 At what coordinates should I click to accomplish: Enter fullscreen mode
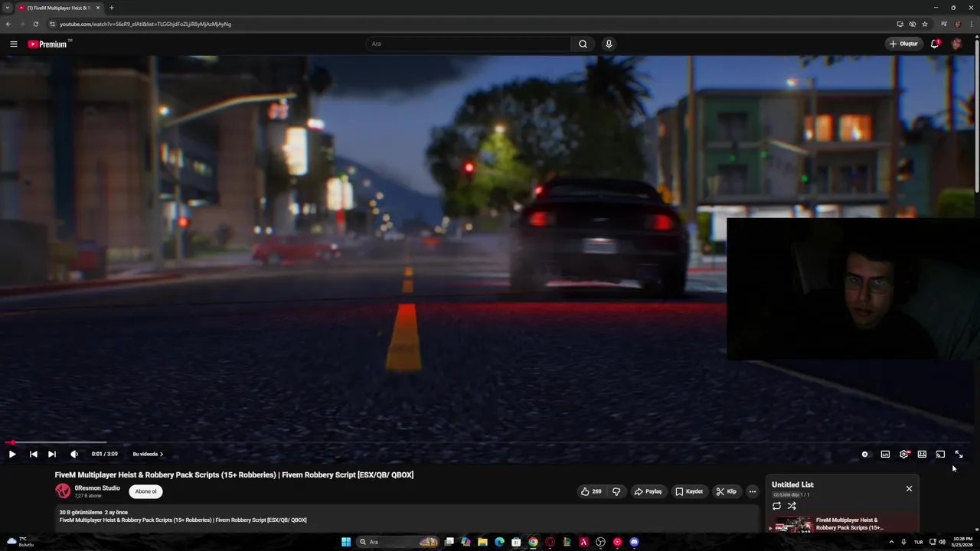click(959, 454)
